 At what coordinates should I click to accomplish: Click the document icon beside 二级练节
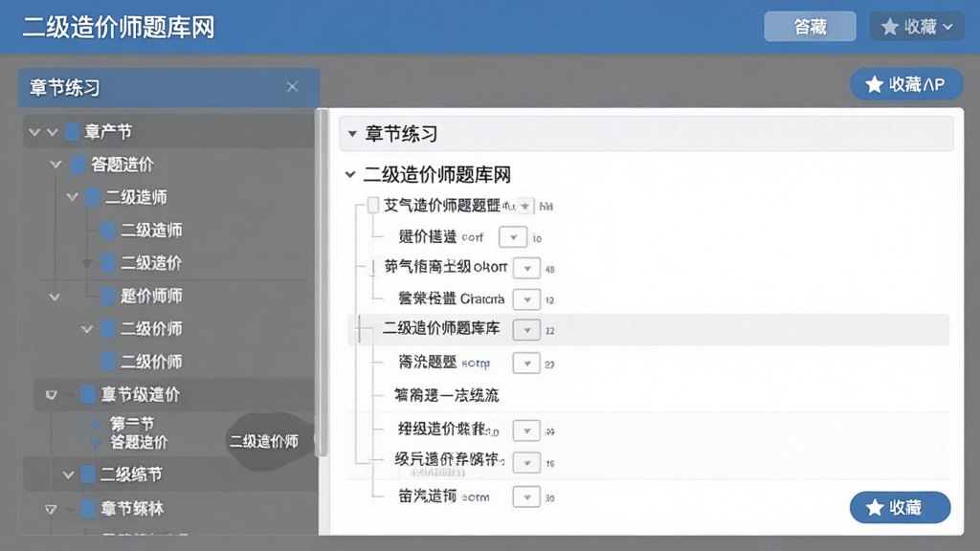pos(88,474)
